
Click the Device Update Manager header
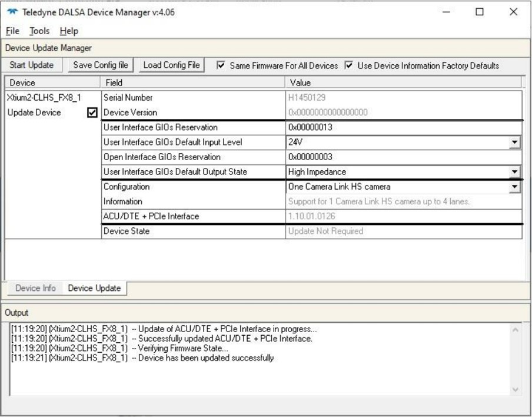266,48
